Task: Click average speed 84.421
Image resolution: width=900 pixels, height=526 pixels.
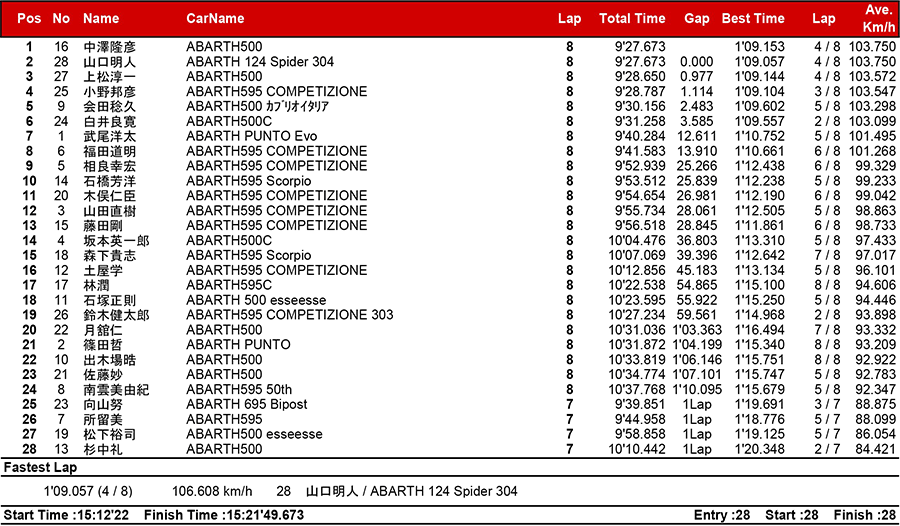Action: [876, 450]
